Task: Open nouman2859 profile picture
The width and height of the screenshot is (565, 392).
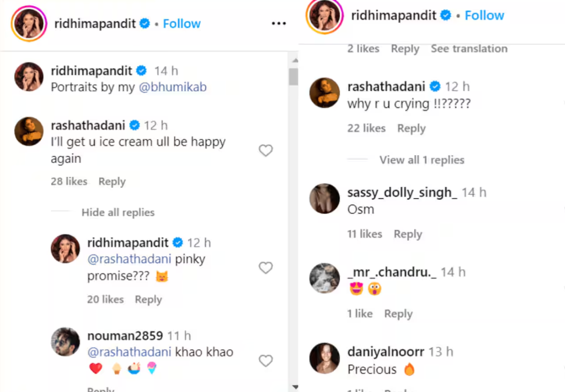Action: (65, 342)
